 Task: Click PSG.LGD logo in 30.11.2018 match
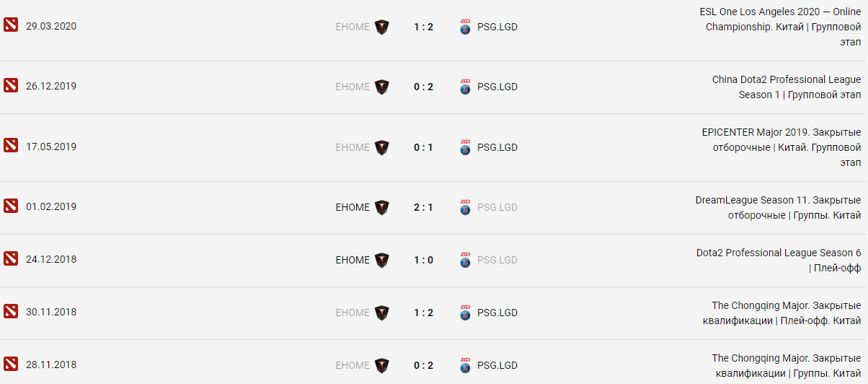point(465,313)
